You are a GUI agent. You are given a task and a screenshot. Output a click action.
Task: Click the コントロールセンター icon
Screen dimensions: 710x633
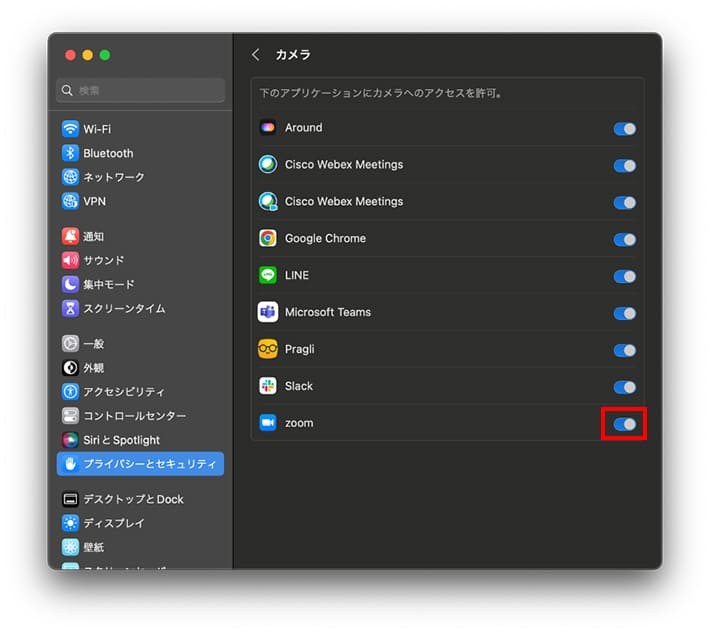[70, 415]
